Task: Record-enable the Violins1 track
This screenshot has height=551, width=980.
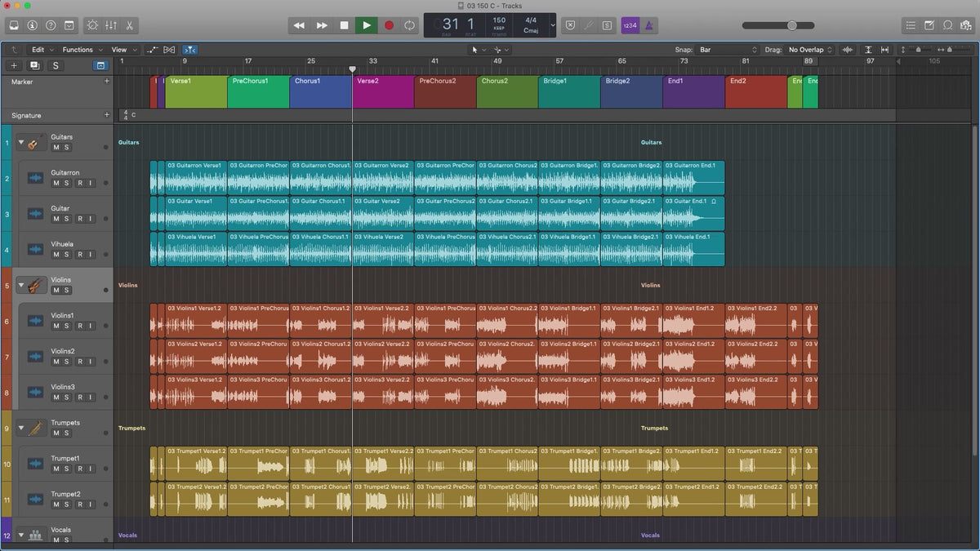Action: pos(79,326)
